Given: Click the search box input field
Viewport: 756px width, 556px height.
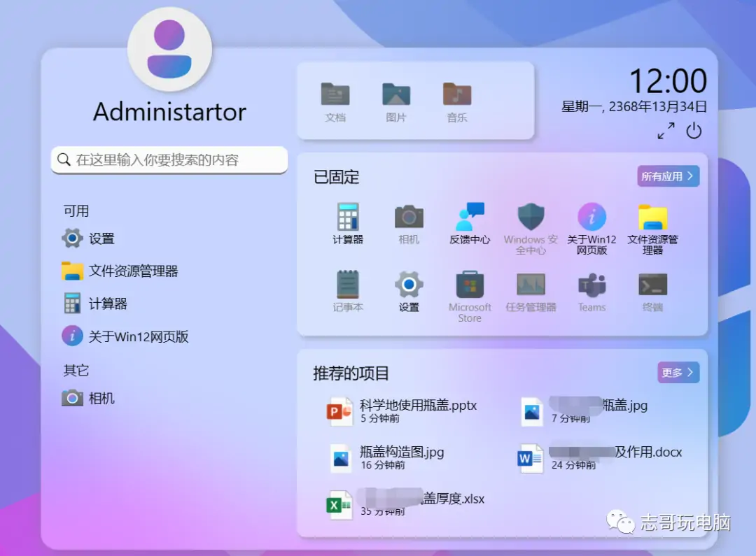Looking at the screenshot, I should coord(169,160).
